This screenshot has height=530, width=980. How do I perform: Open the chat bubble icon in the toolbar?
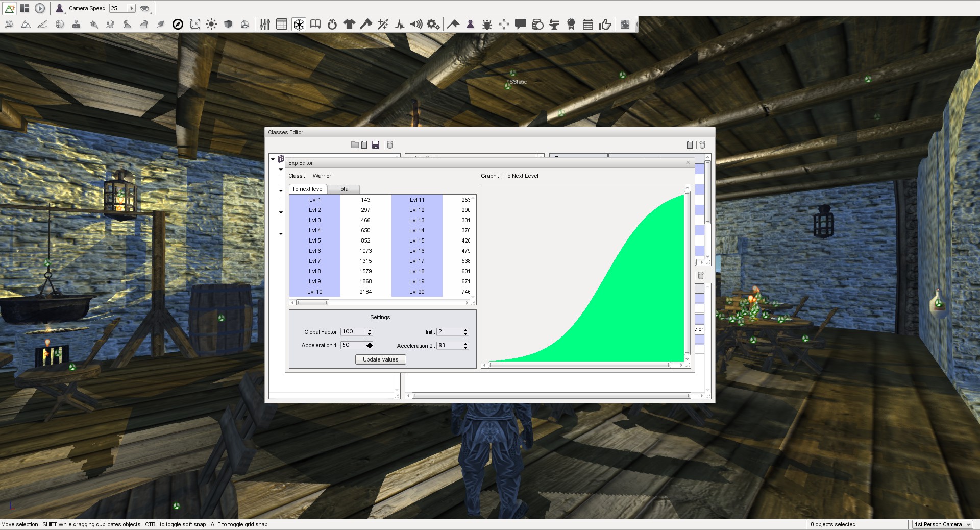point(521,24)
